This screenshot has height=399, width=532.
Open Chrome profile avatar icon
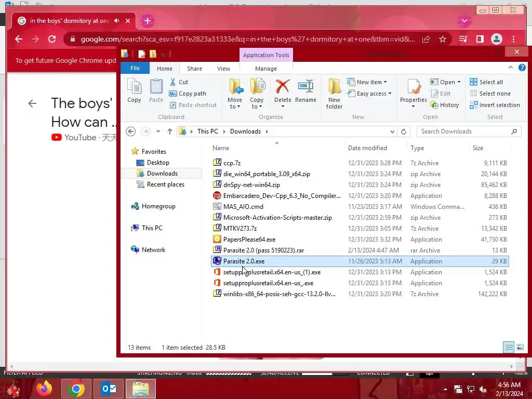pyautogui.click(x=496, y=39)
